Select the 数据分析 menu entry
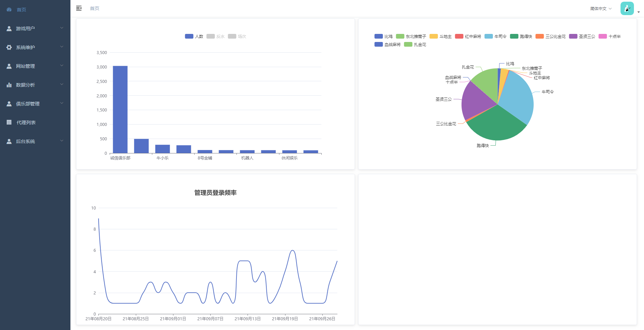 [x=25, y=85]
